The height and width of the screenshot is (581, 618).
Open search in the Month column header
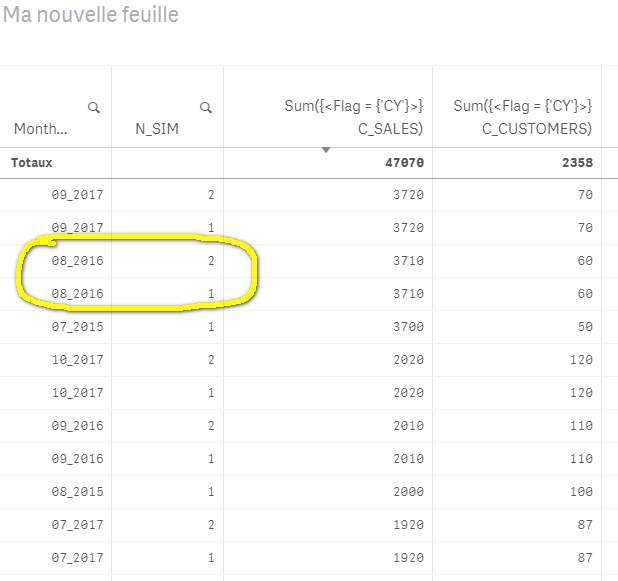tap(93, 107)
